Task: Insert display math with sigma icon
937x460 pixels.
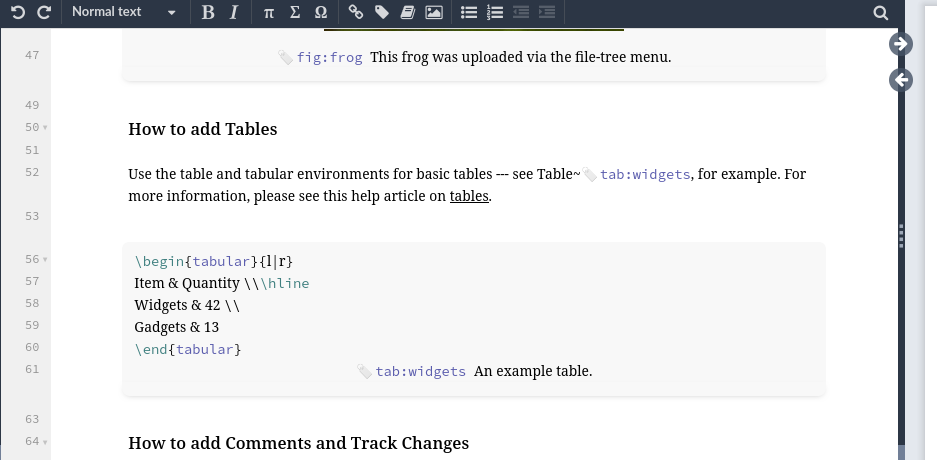Action: click(295, 12)
